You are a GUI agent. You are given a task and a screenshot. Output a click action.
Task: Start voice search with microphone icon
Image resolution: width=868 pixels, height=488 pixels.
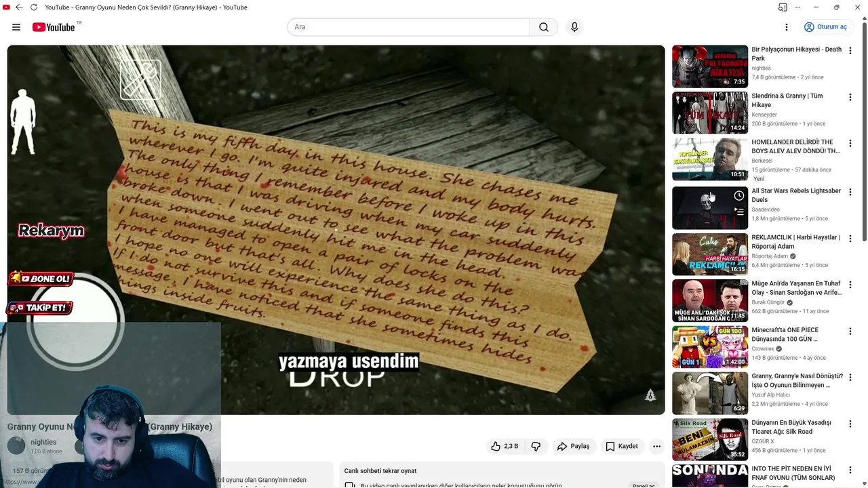tap(574, 27)
